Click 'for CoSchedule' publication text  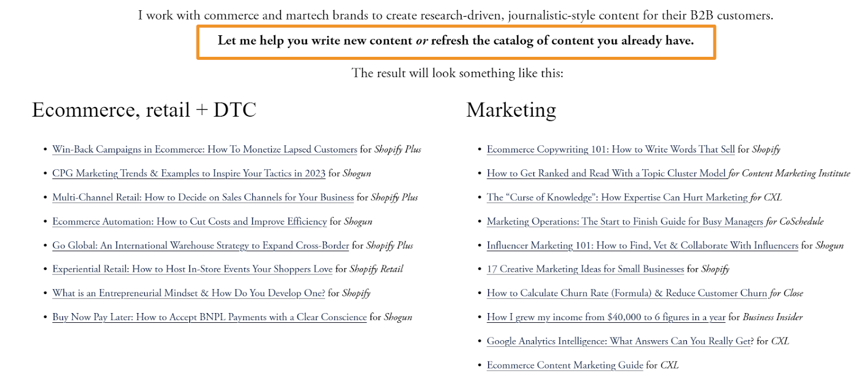point(795,221)
